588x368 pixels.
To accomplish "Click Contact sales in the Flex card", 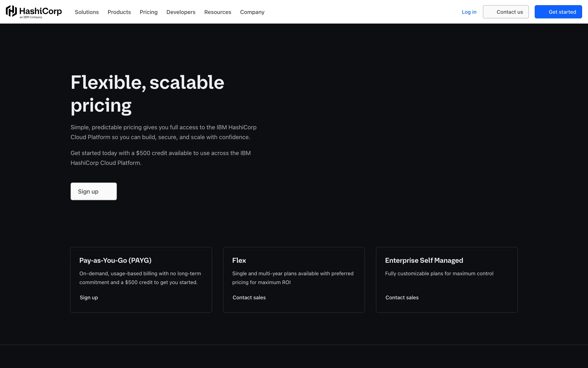I will point(249,298).
